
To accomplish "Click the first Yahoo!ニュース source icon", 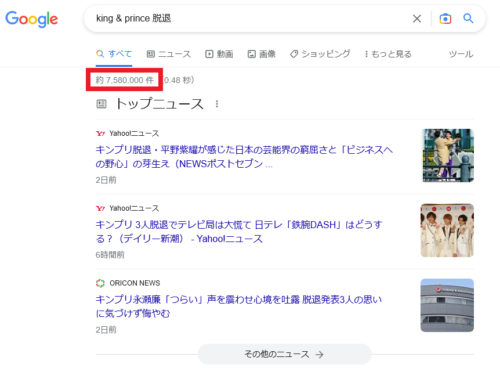I will tap(100, 134).
